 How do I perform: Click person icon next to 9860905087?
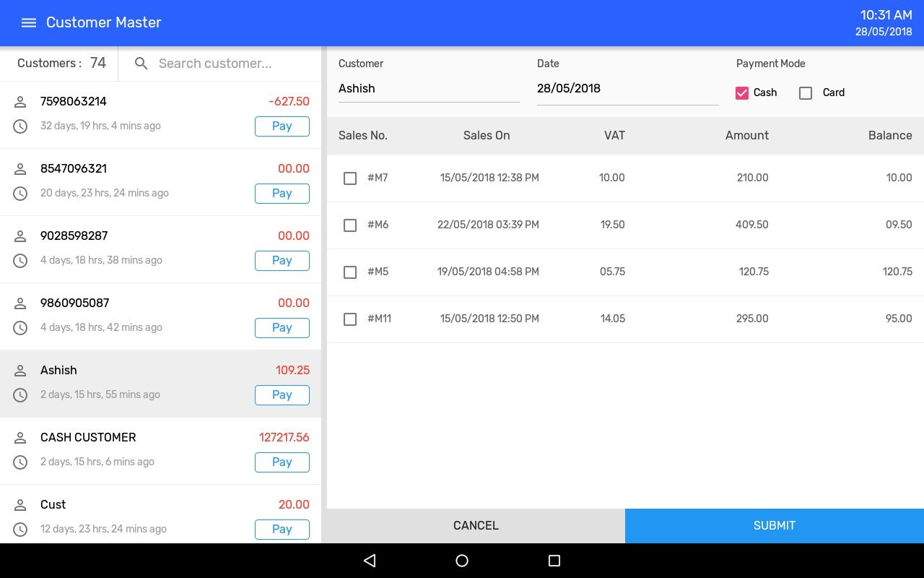(20, 303)
